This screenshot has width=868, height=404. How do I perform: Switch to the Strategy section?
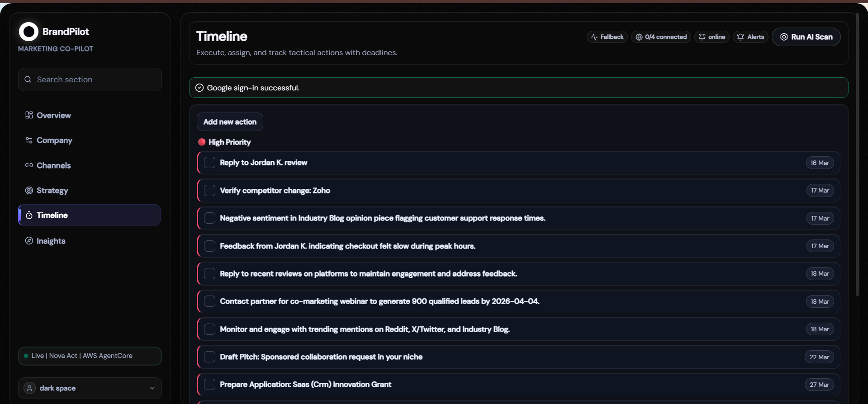pyautogui.click(x=90, y=190)
